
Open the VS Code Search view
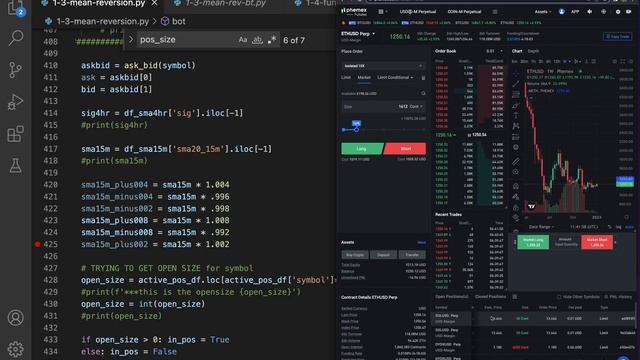[16, 38]
